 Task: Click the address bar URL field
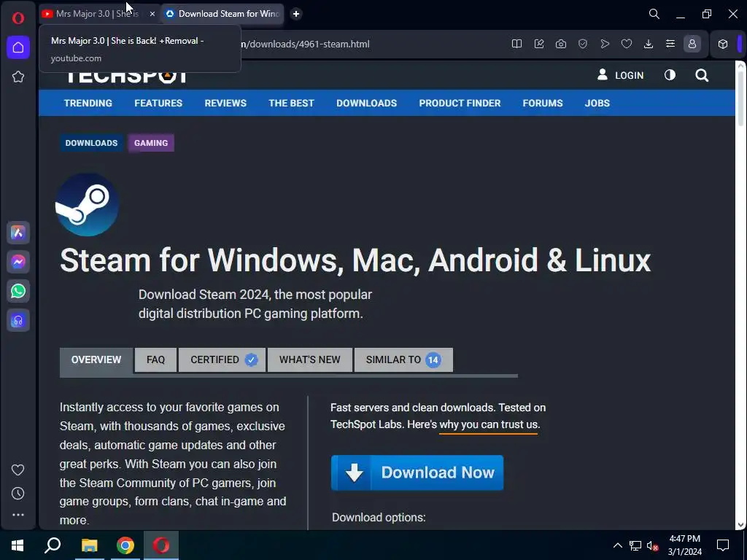coord(305,44)
